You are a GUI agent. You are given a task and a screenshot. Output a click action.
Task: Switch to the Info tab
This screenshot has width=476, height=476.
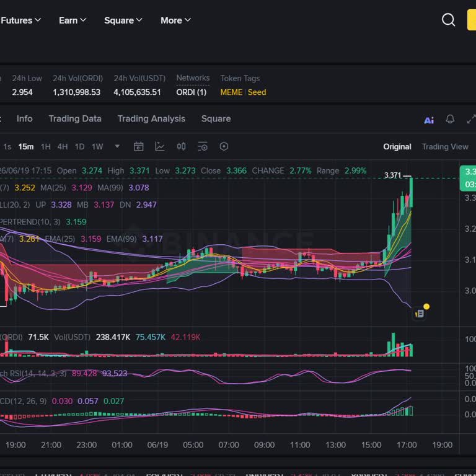[25, 119]
